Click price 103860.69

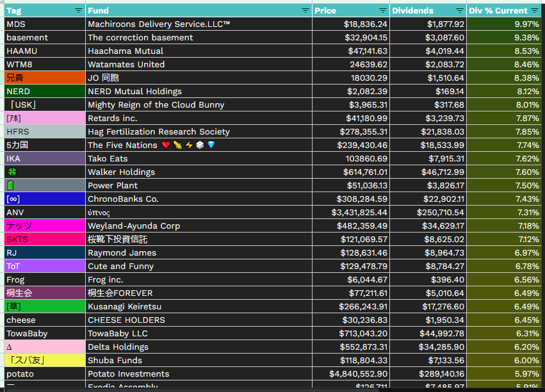point(351,159)
